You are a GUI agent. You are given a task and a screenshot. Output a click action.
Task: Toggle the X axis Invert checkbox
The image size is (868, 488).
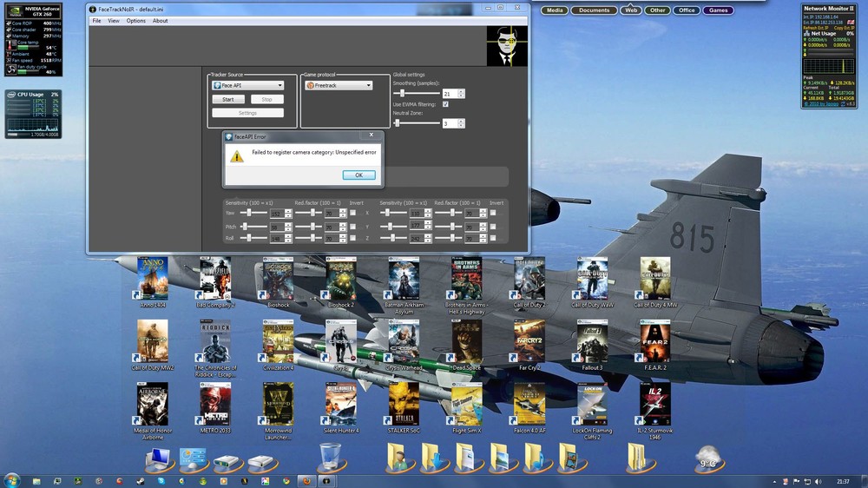click(x=493, y=213)
